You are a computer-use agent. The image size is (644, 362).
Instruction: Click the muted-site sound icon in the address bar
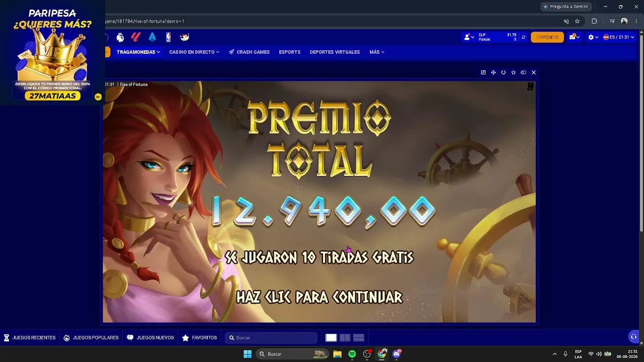(x=566, y=21)
